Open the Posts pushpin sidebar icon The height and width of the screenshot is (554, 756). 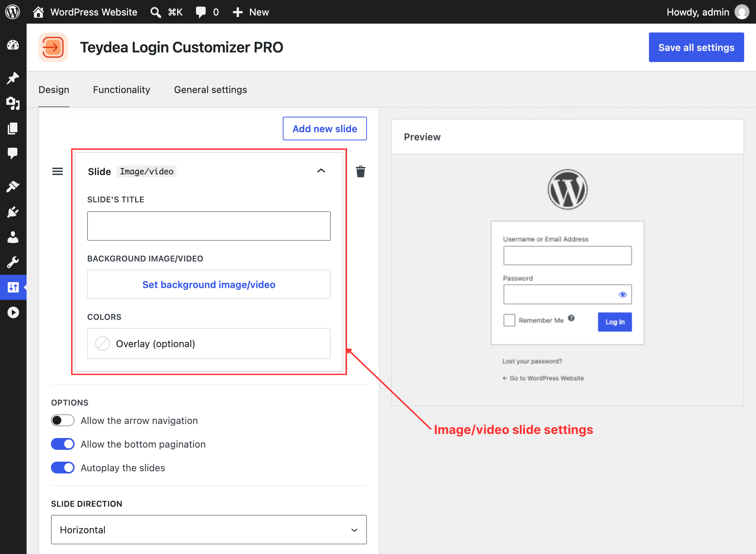13,78
